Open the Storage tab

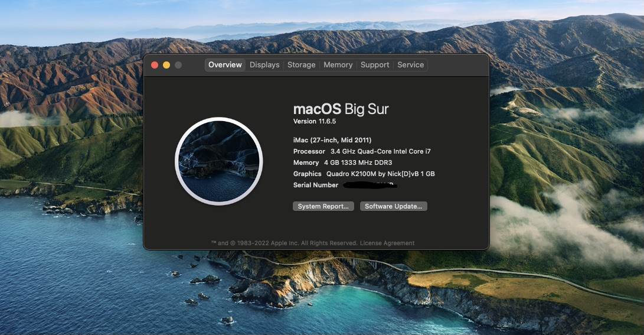coord(302,65)
